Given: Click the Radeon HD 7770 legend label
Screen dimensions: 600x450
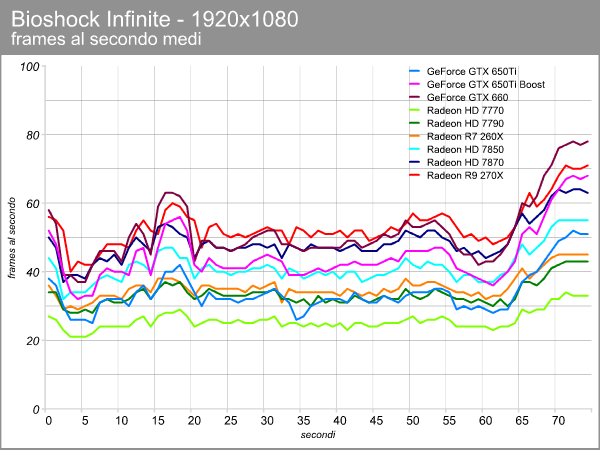Looking at the screenshot, I should (465, 111).
